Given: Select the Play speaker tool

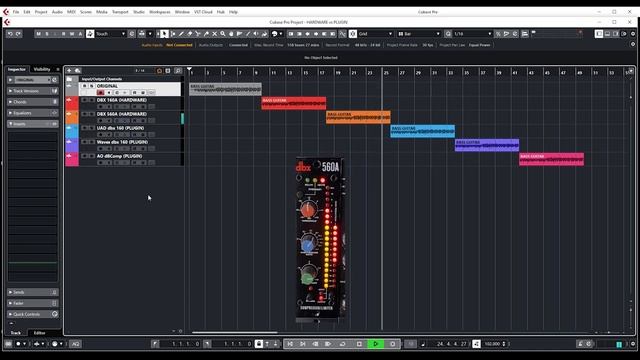Looking at the screenshot, I should tap(256, 34).
